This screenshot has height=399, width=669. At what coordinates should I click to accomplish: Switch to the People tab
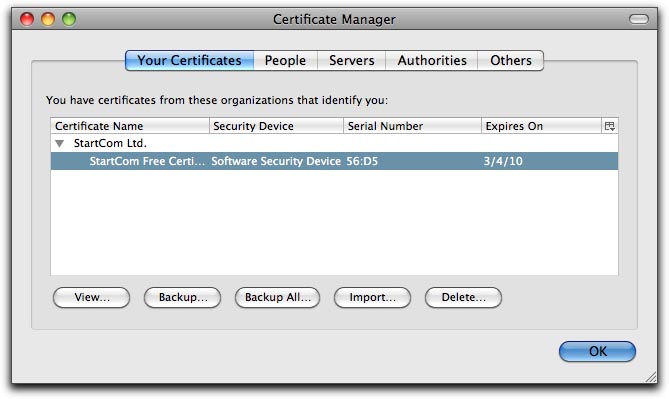(x=285, y=60)
